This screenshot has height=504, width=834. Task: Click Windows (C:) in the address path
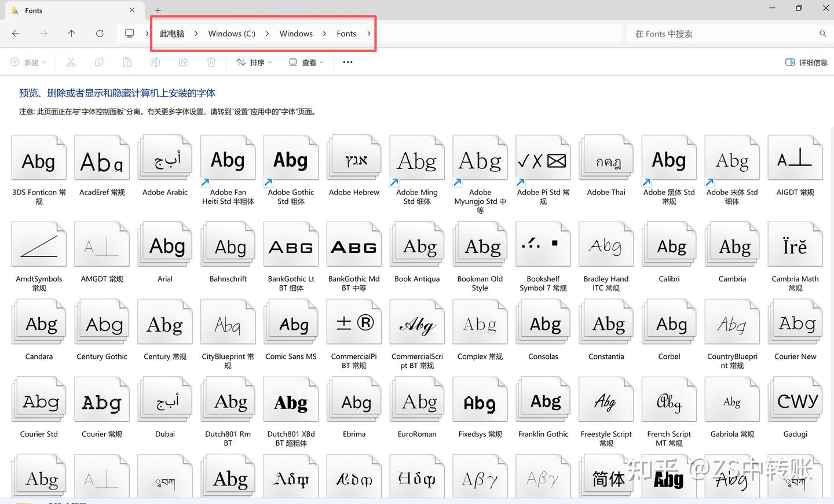point(232,34)
